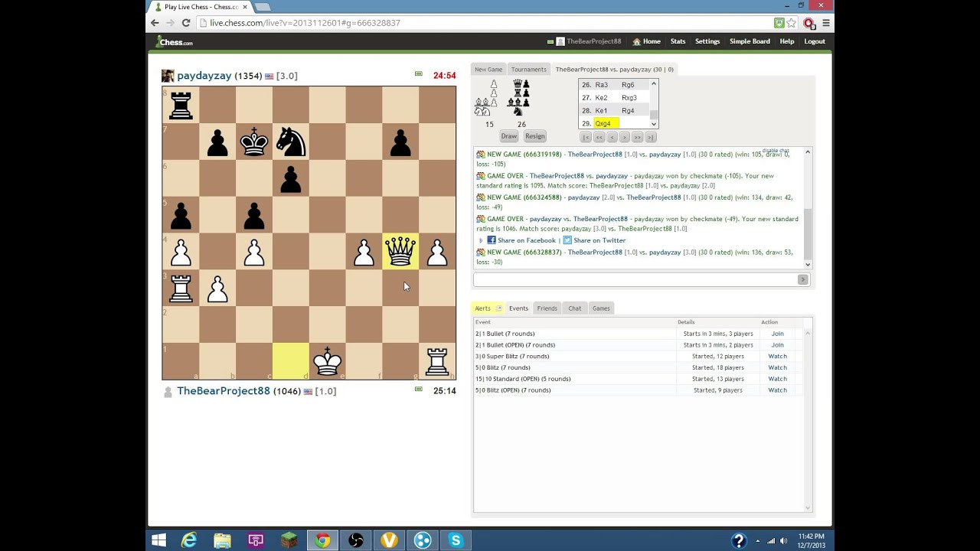Select the white rook on a3
Image resolution: width=980 pixels, height=551 pixels.
click(181, 288)
